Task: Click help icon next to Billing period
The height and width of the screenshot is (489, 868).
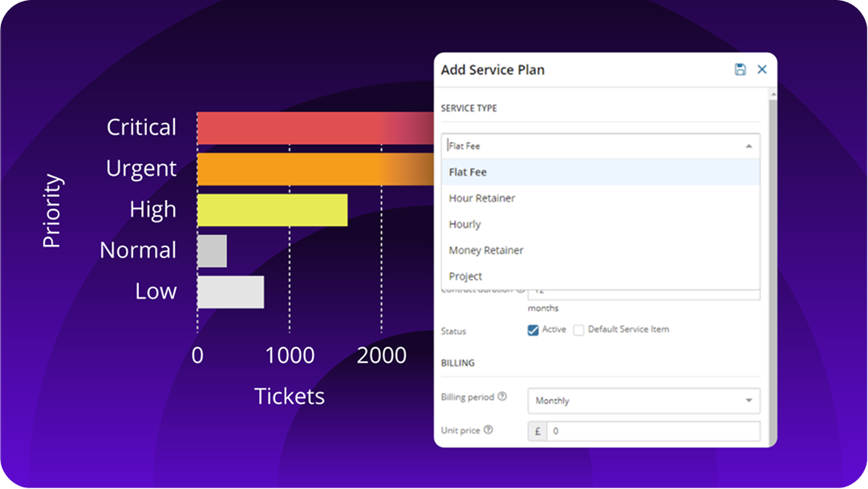Action: 502,397
